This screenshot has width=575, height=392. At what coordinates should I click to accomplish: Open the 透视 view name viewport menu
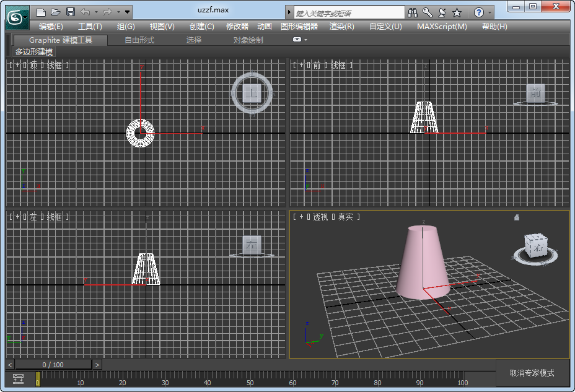[x=320, y=217]
